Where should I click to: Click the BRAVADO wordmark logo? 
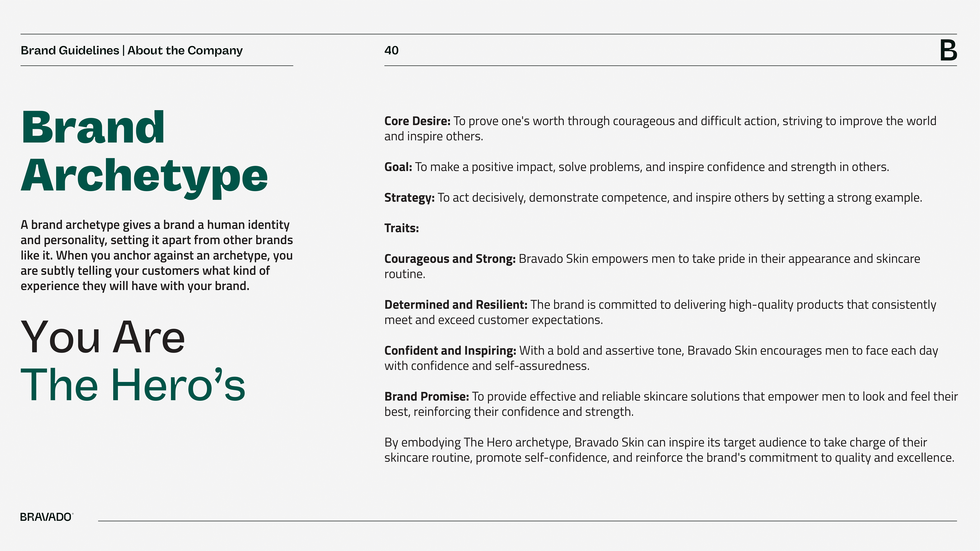coord(46,517)
